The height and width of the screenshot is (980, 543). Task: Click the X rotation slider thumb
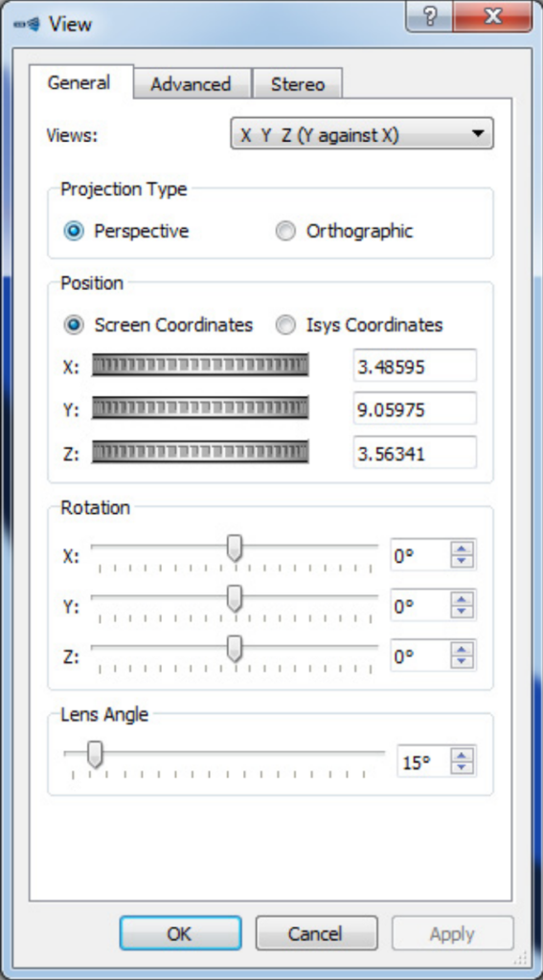click(234, 548)
